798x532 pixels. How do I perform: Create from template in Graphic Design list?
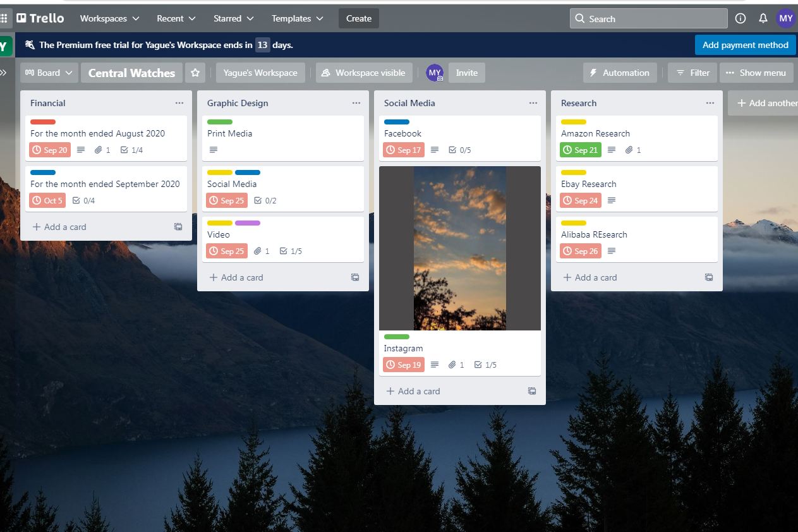[x=355, y=277]
